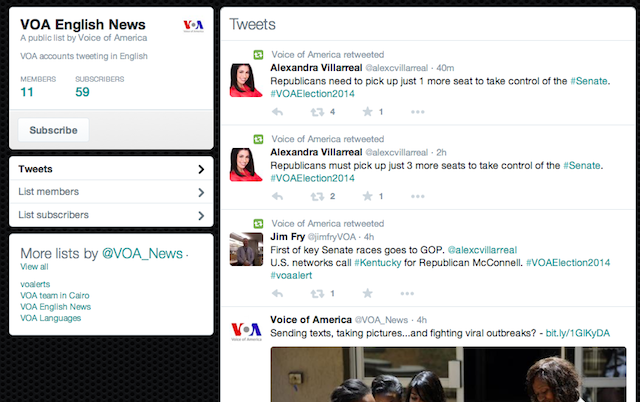Open #VOAElection2014 hashtag in 40m tweet
The image size is (640, 402).
[x=312, y=94]
